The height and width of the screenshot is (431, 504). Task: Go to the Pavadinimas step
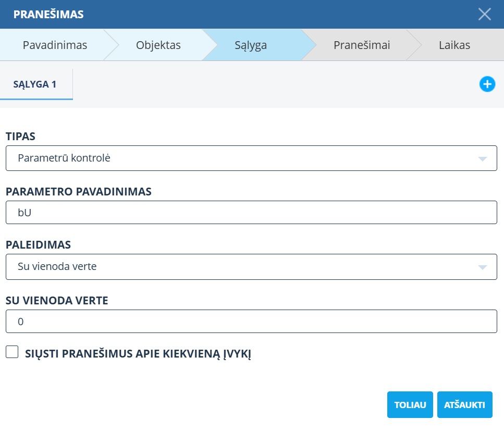55,45
